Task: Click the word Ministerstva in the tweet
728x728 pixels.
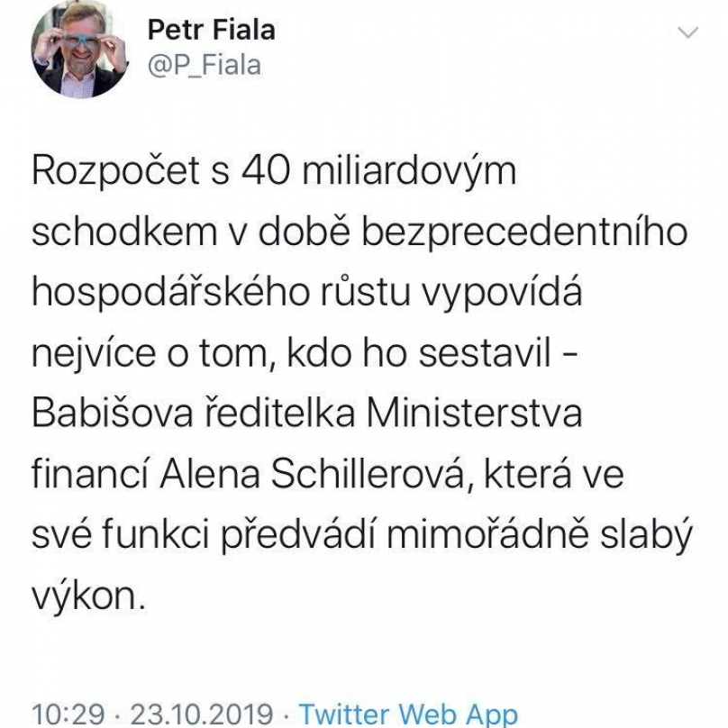Action: (474, 413)
